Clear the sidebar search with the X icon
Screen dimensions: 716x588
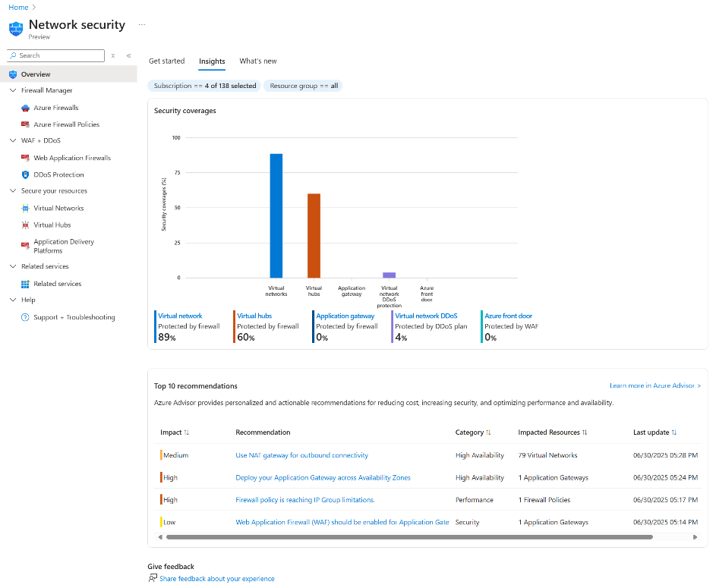point(113,55)
